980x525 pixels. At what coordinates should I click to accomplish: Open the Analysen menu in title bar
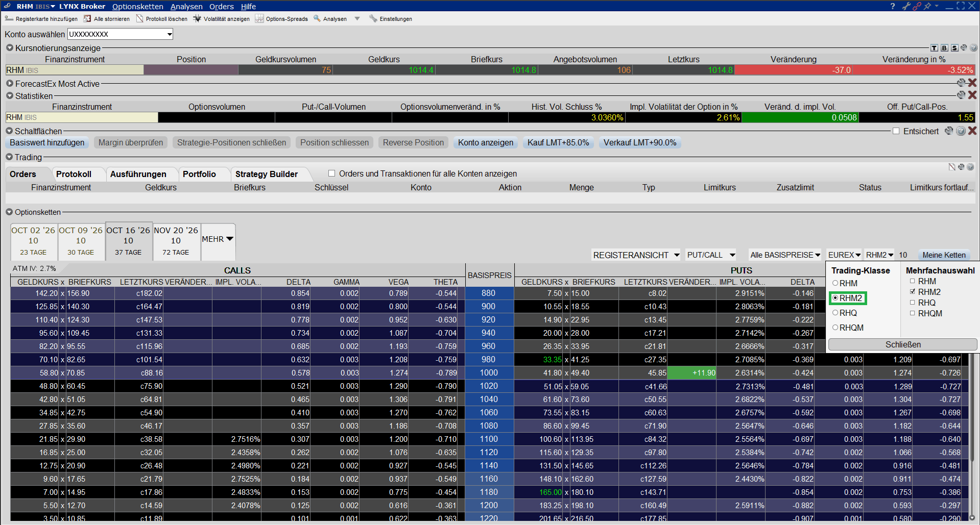186,6
